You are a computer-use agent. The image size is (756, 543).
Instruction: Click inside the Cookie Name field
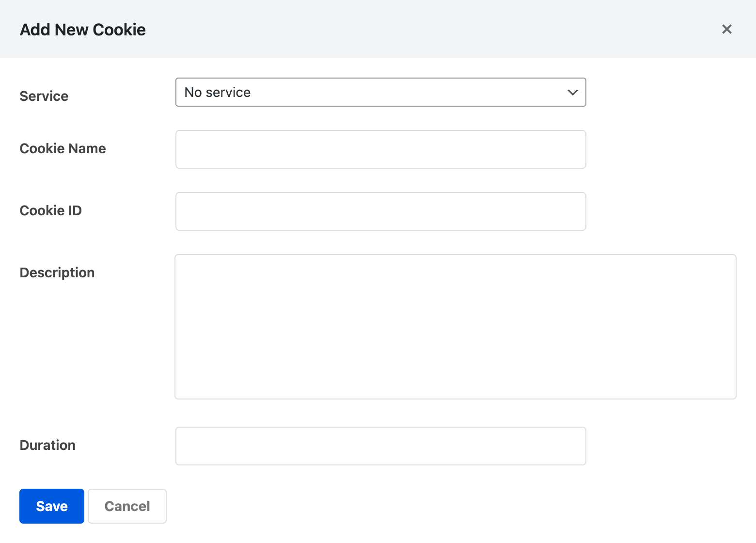coord(381,149)
